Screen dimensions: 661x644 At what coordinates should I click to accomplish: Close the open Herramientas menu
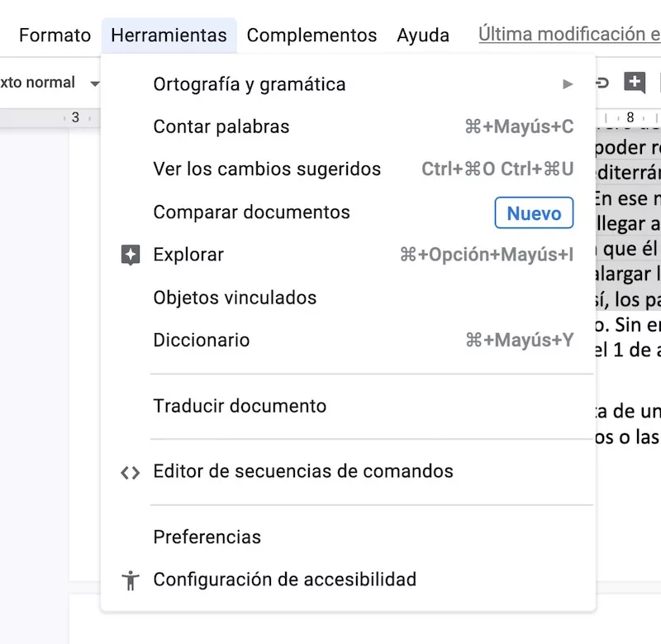click(x=169, y=36)
